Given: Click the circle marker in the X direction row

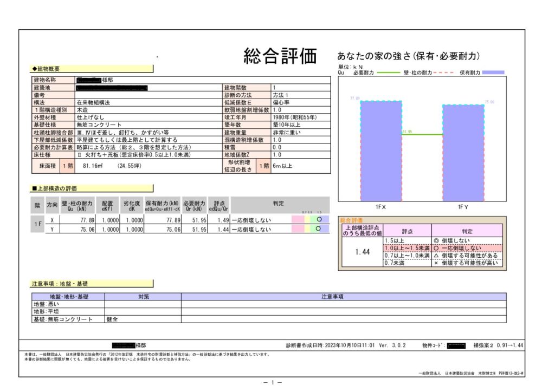Looking at the screenshot, I should pos(320,220).
